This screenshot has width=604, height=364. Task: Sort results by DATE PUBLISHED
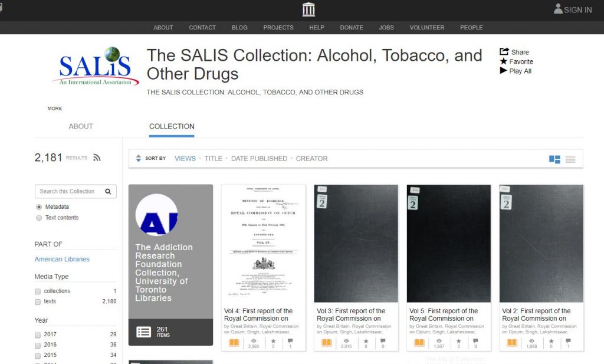click(260, 159)
